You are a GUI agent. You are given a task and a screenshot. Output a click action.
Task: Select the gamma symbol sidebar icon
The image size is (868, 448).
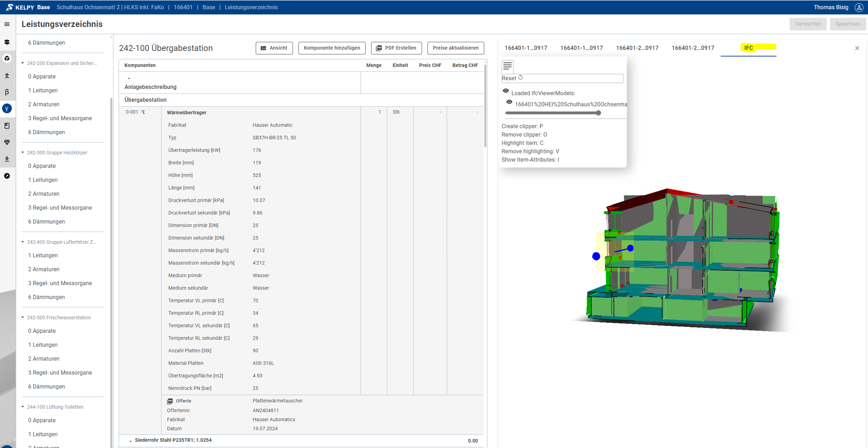click(7, 109)
